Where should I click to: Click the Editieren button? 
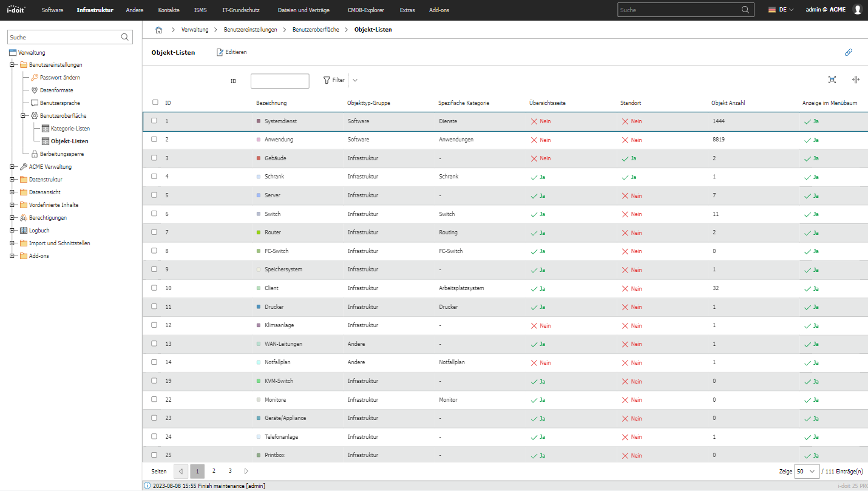click(x=232, y=52)
